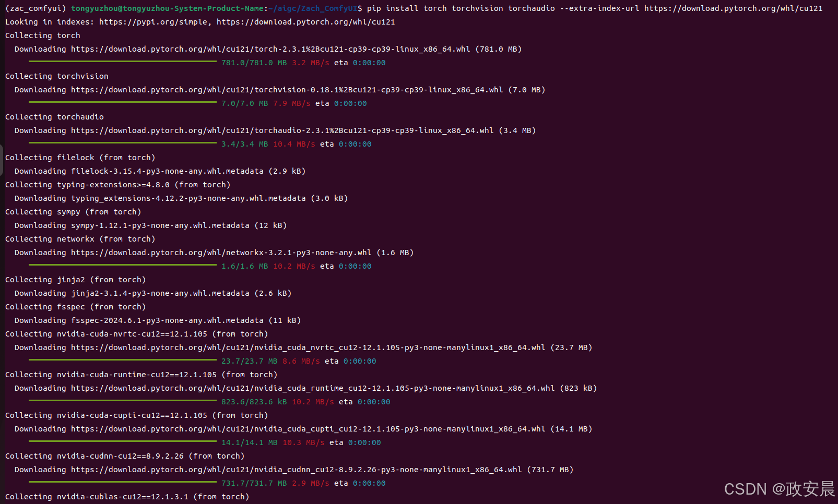Click the filelock-3.15.4 metadata download line
This screenshot has height=504, width=838.
pyautogui.click(x=160, y=171)
